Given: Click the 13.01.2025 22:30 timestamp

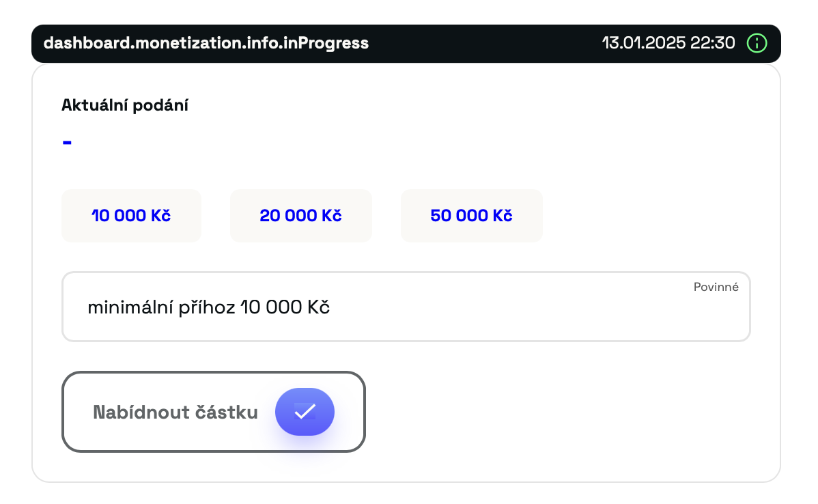Looking at the screenshot, I should tap(668, 44).
